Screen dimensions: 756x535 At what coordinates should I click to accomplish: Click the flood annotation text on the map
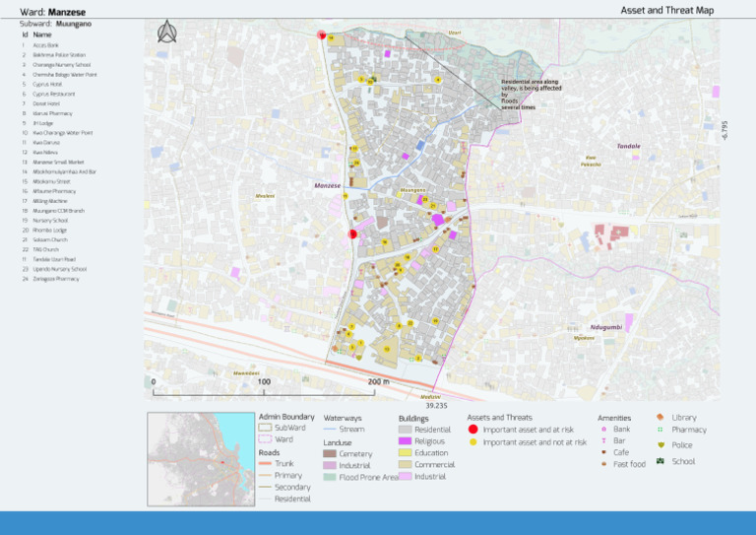[x=531, y=95]
